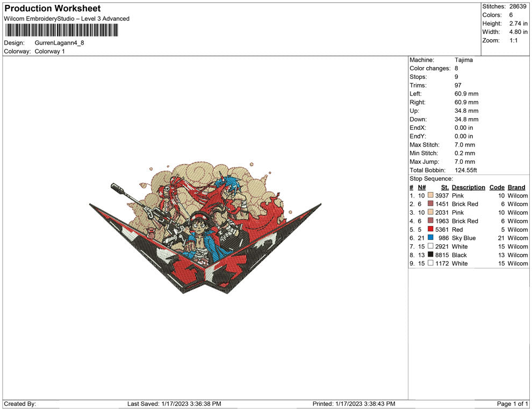The height and width of the screenshot is (409, 532).
Task: Click the Sky Blue color swatch
Action: (x=430, y=238)
